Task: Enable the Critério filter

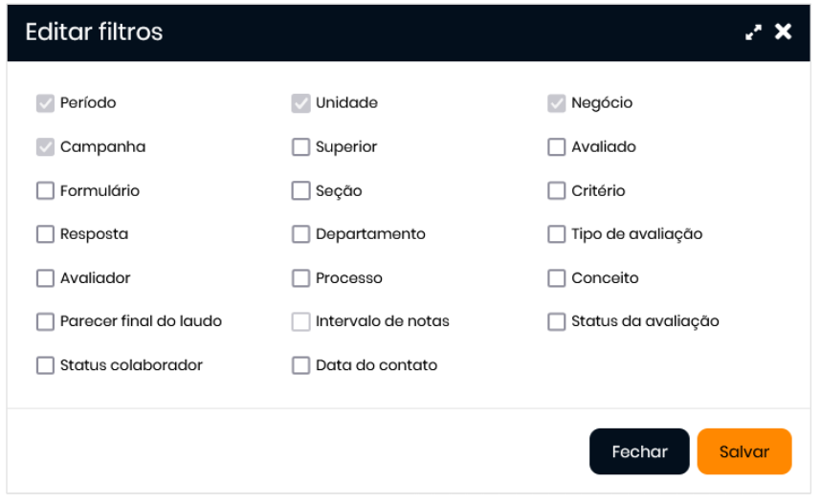Action: coord(557,191)
